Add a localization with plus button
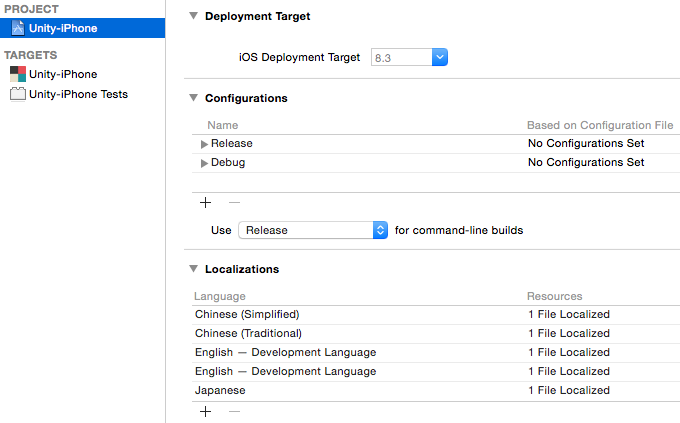The image size is (680, 423). tap(206, 412)
